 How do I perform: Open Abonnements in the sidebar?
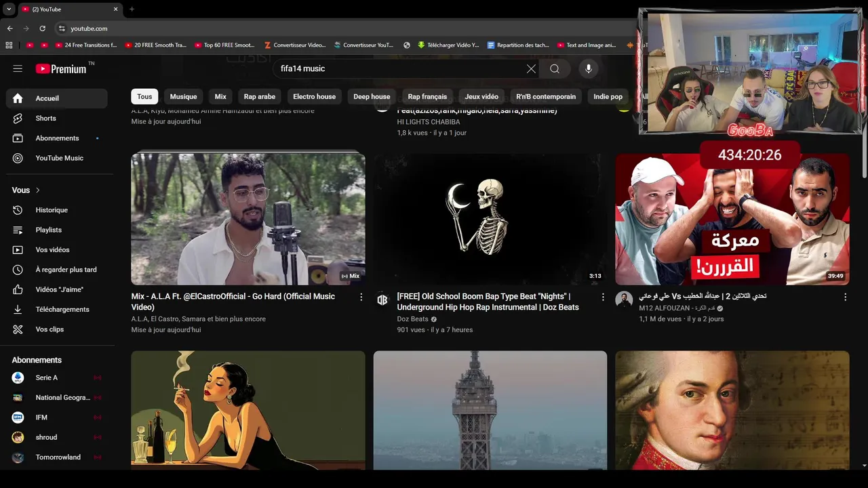(57, 138)
